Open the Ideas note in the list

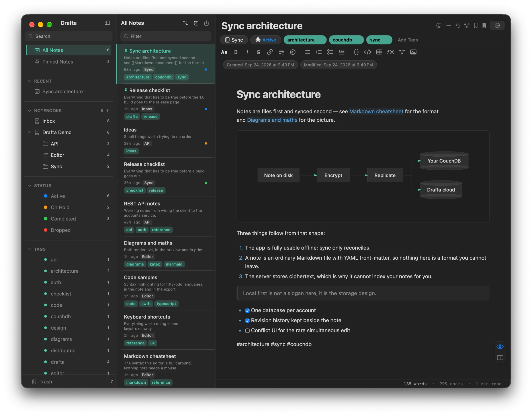click(x=166, y=140)
